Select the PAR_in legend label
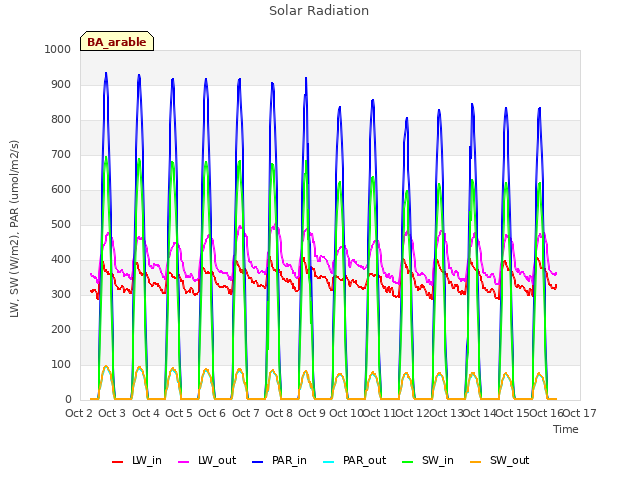The width and height of the screenshot is (640, 480). 289,460
